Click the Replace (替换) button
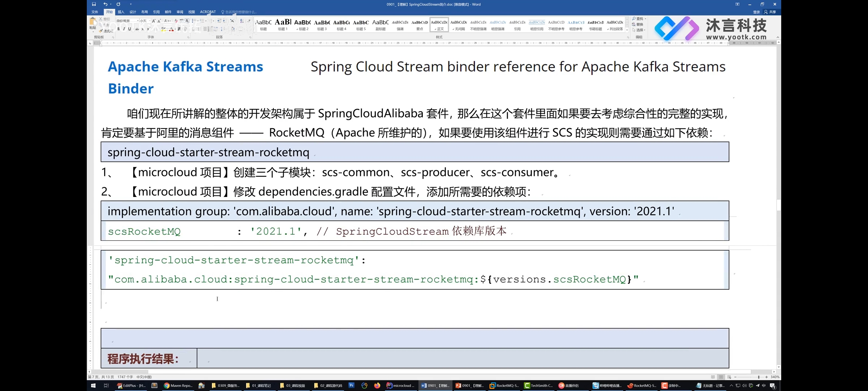The image size is (868, 391). tap(638, 24)
